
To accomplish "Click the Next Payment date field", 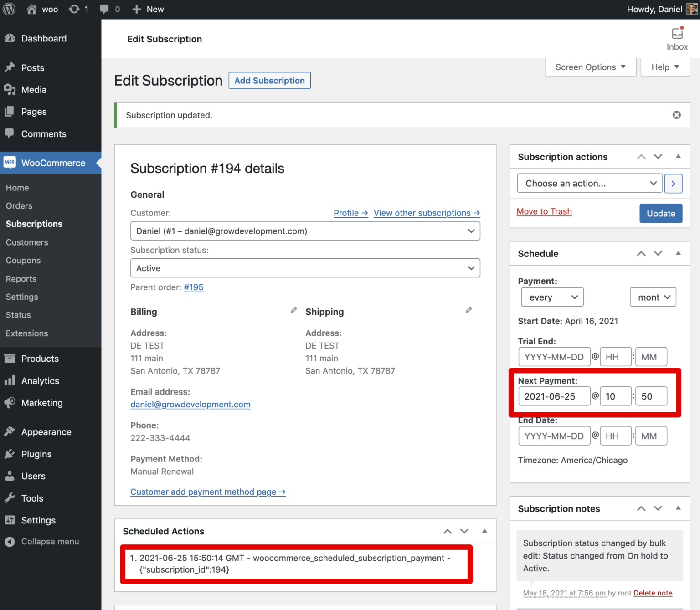I will (x=554, y=396).
